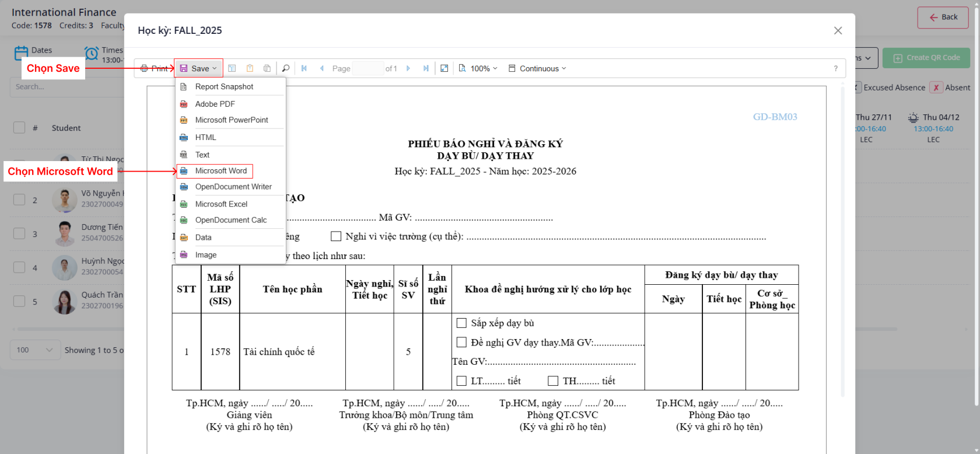The image size is (980, 454).
Task: Go to the first page of report
Action: coord(304,68)
